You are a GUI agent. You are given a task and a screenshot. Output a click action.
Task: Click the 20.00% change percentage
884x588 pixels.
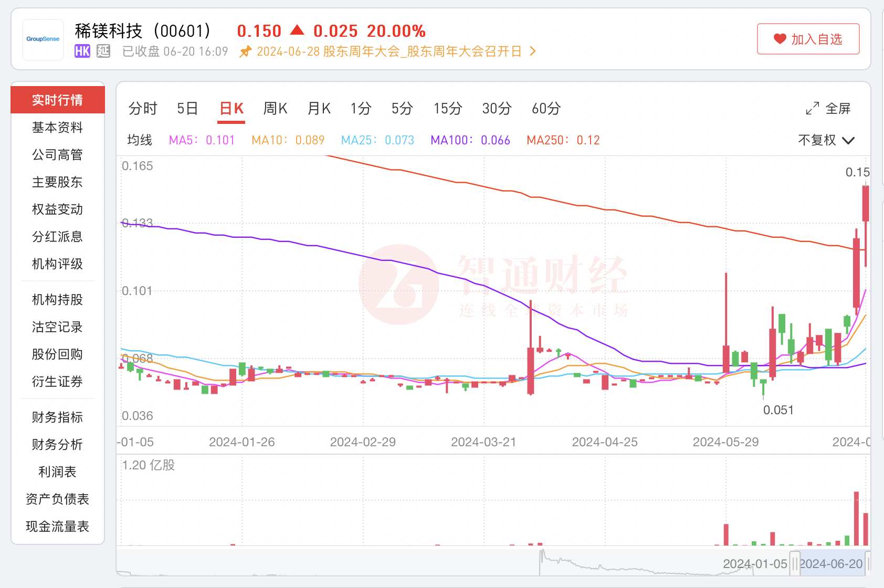(396, 31)
